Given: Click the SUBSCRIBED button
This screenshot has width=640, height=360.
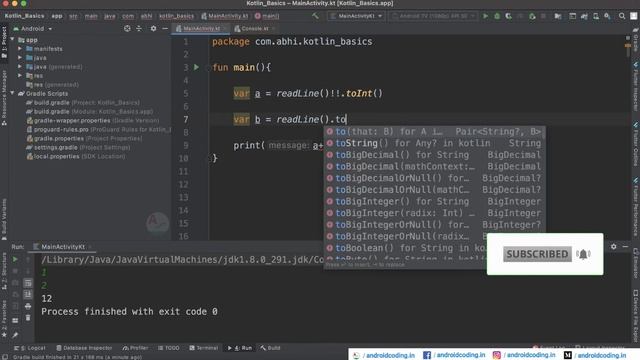Looking at the screenshot, I should 537,254.
